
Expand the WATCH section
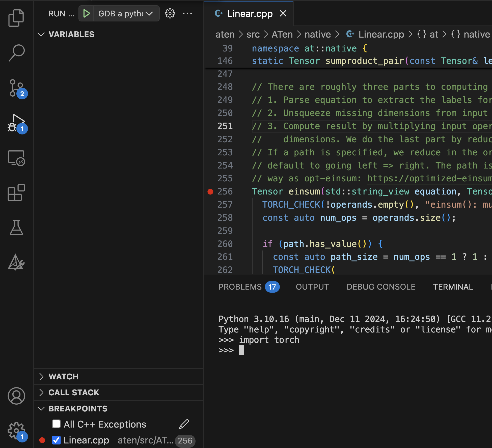(63, 377)
